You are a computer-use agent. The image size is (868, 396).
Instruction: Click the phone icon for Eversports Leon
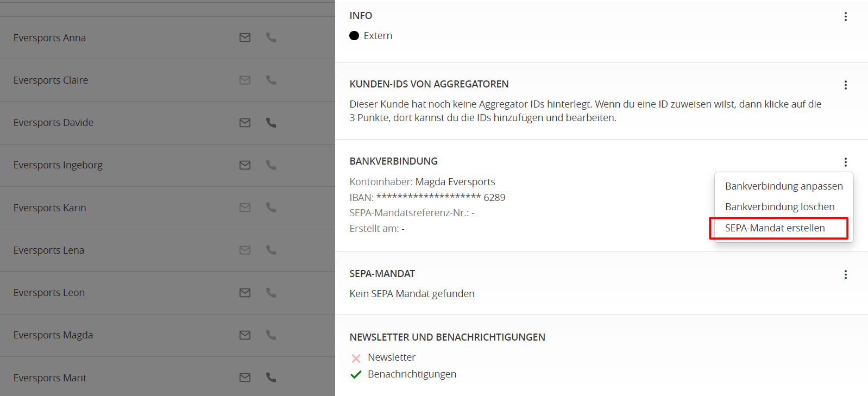271,293
